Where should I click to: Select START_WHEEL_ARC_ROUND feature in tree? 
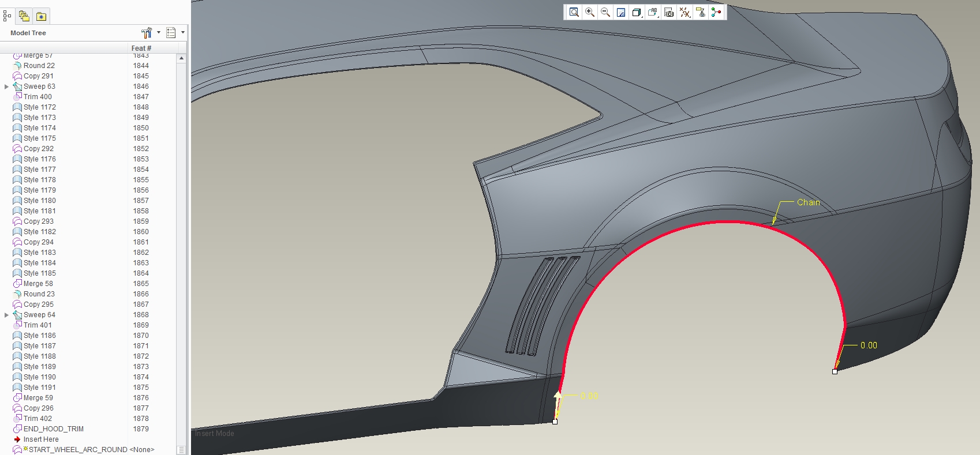pyautogui.click(x=78, y=450)
